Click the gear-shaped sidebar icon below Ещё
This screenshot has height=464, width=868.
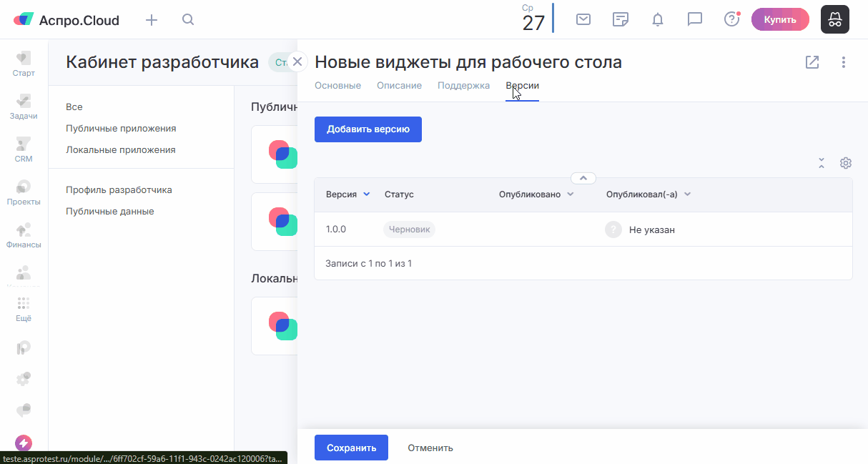tap(24, 379)
